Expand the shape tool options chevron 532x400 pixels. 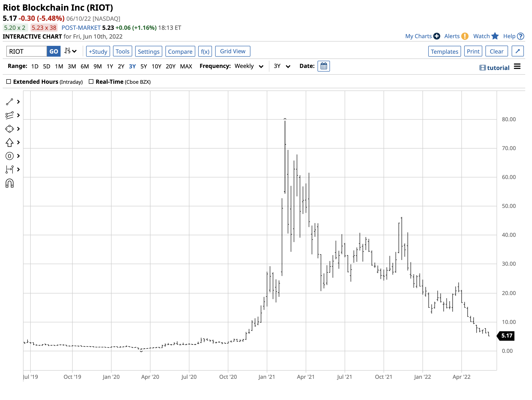click(19, 129)
